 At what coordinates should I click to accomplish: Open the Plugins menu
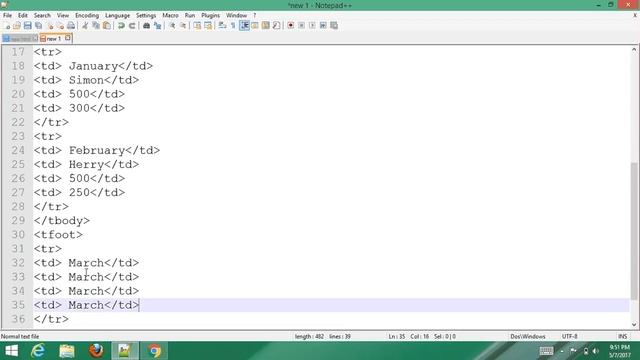[x=210, y=15]
